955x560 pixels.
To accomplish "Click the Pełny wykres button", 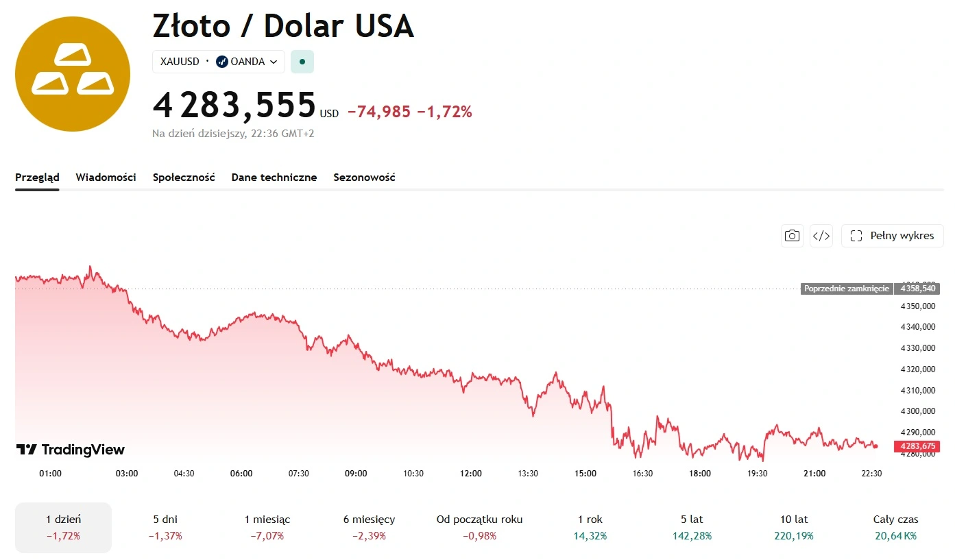I will click(893, 236).
